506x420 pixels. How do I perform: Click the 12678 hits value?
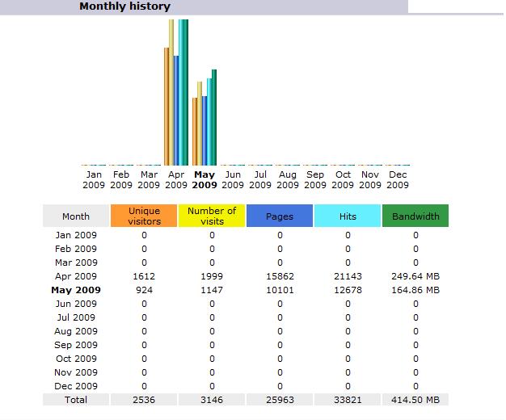tap(348, 290)
